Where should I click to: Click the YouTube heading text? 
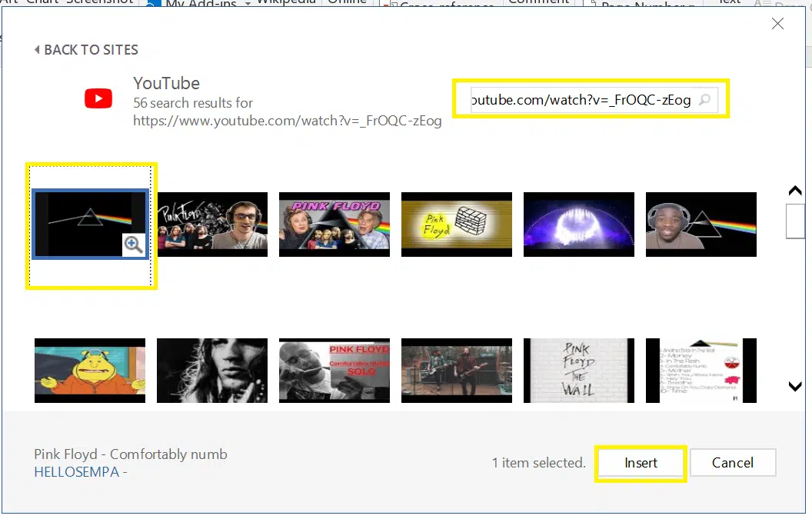166,83
